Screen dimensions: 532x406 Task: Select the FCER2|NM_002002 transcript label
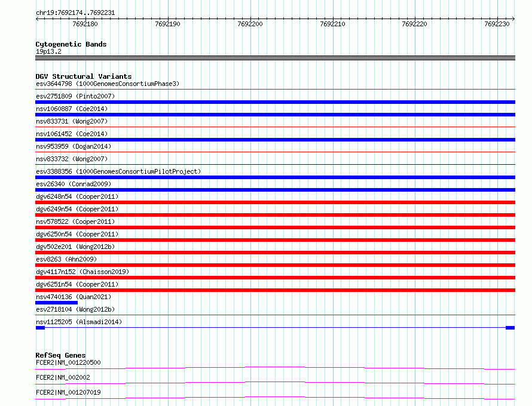point(63,377)
